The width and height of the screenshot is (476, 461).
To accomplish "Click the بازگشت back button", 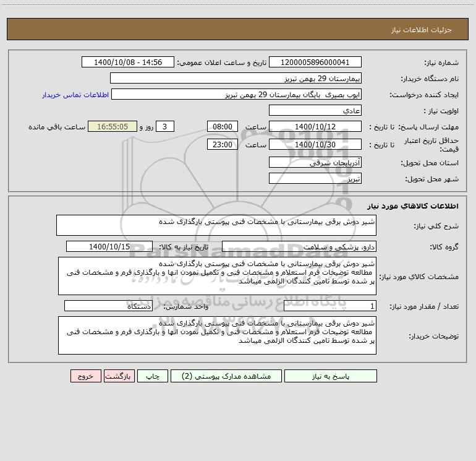I will tap(119, 376).
